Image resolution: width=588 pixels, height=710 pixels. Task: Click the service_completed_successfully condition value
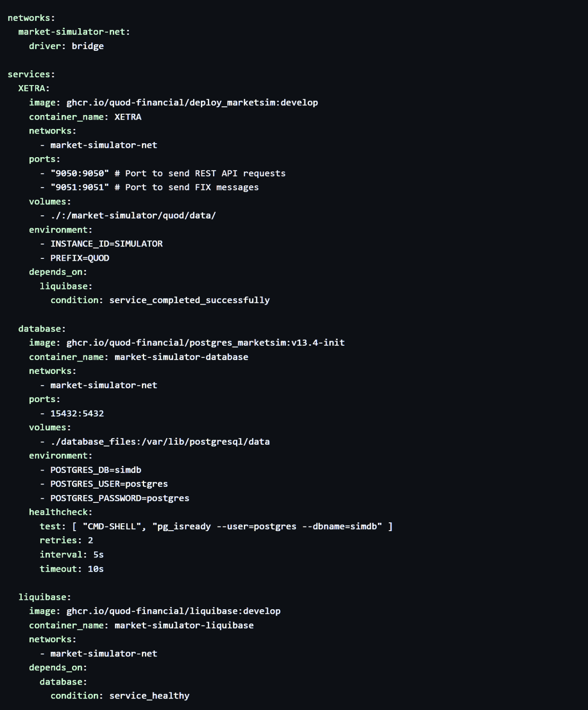point(189,300)
